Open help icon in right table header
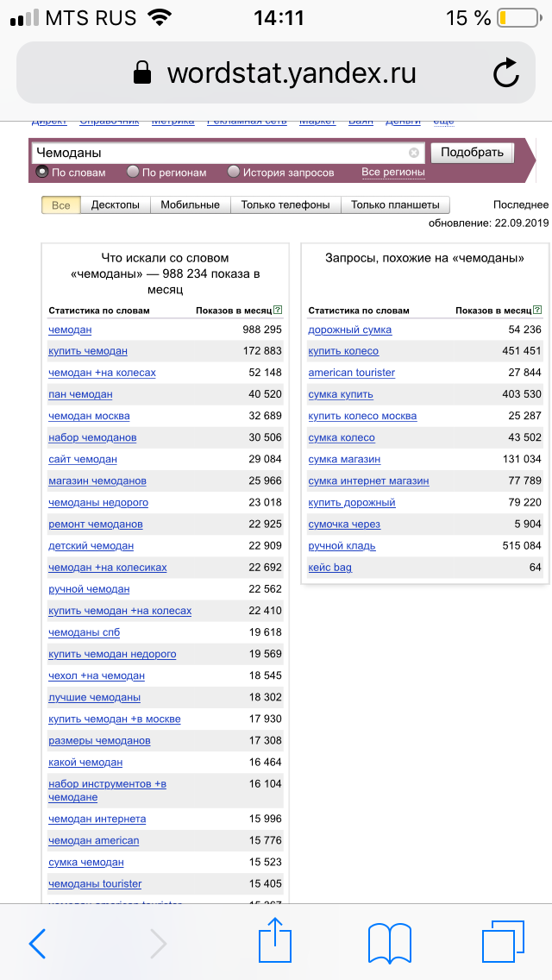Image resolution: width=552 pixels, height=980 pixels. point(537,310)
